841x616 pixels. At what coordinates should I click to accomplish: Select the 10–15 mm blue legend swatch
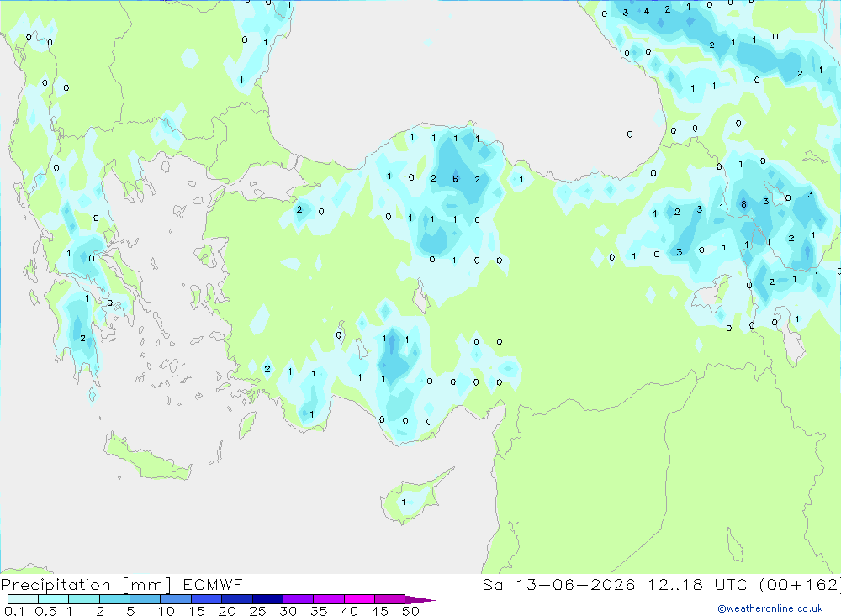point(176,599)
